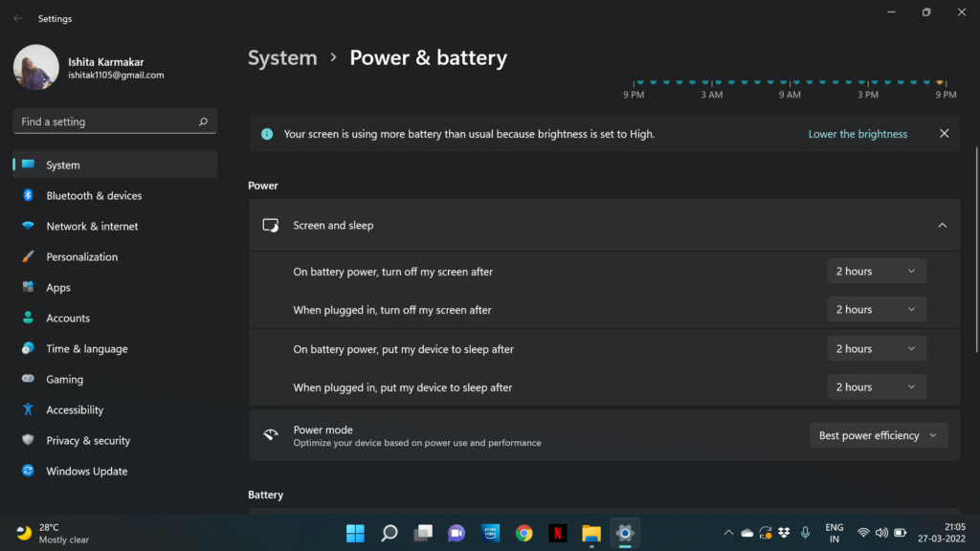The width and height of the screenshot is (980, 551).
Task: Click the battery usage chart timeline
Action: coord(790,89)
